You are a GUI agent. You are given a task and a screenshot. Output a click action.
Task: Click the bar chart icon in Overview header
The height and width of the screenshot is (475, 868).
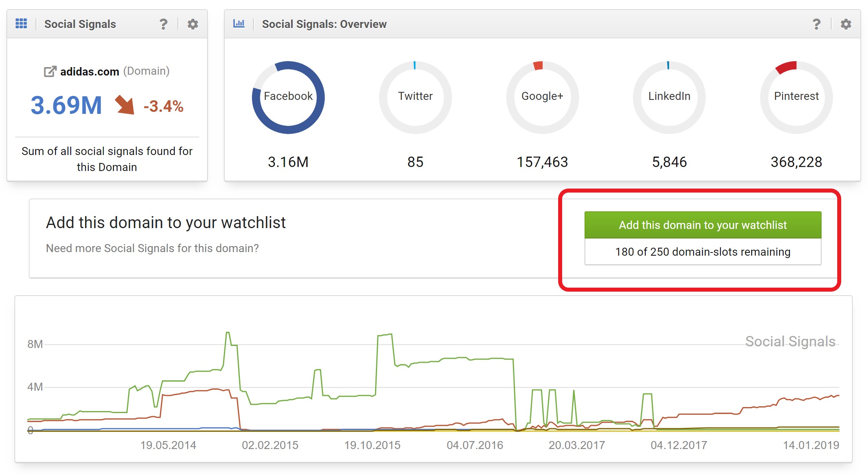[239, 24]
